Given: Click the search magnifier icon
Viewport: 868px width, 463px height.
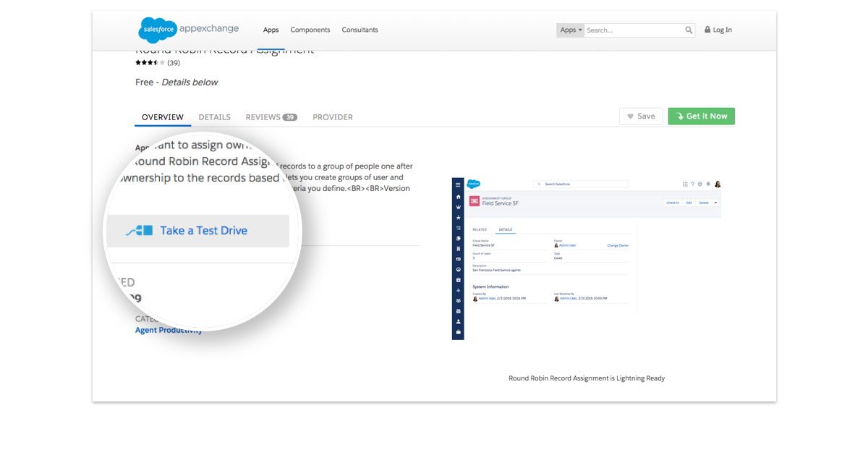Looking at the screenshot, I should [689, 30].
